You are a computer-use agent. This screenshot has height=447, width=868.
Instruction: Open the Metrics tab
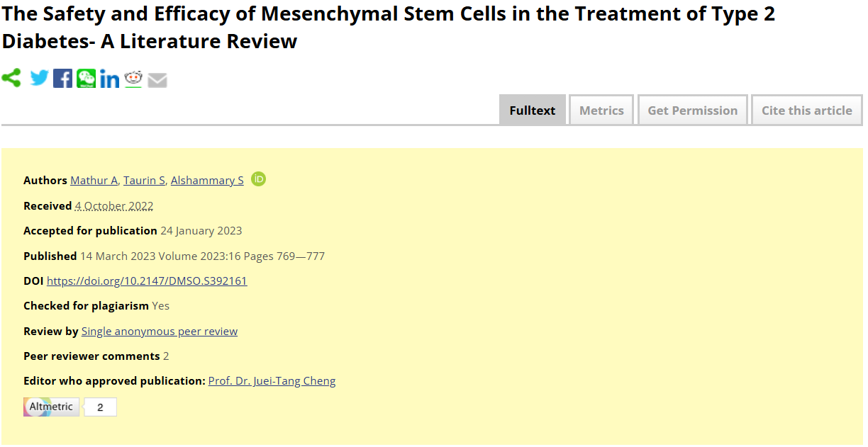point(601,111)
